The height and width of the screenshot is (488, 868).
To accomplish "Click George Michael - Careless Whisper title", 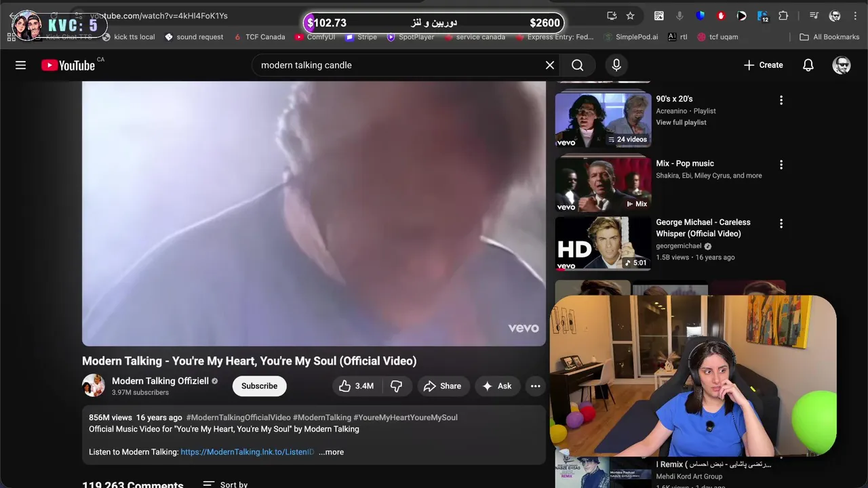I will click(x=703, y=228).
